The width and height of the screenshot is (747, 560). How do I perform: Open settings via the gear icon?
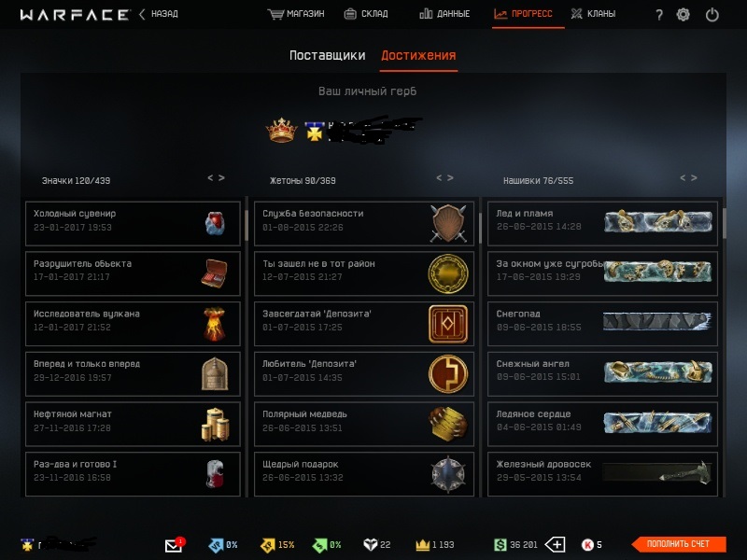pyautogui.click(x=684, y=15)
